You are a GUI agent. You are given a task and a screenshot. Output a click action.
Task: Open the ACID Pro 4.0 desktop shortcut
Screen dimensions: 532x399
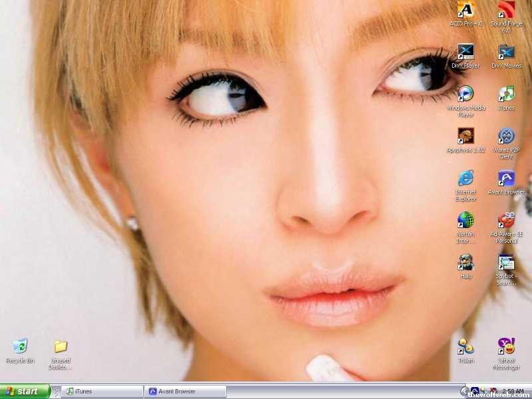tap(465, 10)
